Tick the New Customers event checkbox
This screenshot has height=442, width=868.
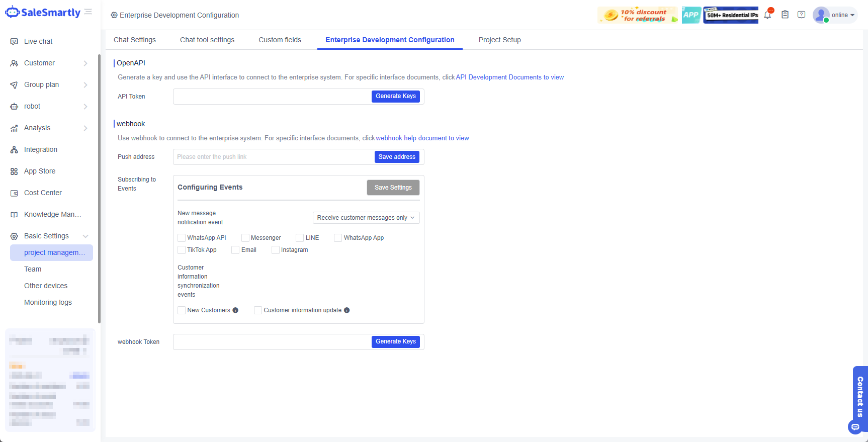182,310
